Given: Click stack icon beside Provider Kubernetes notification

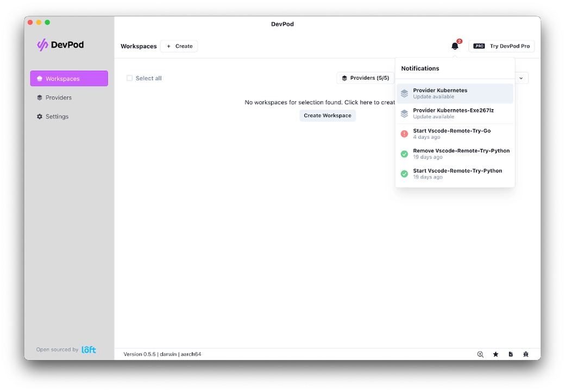Looking at the screenshot, I should 404,93.
